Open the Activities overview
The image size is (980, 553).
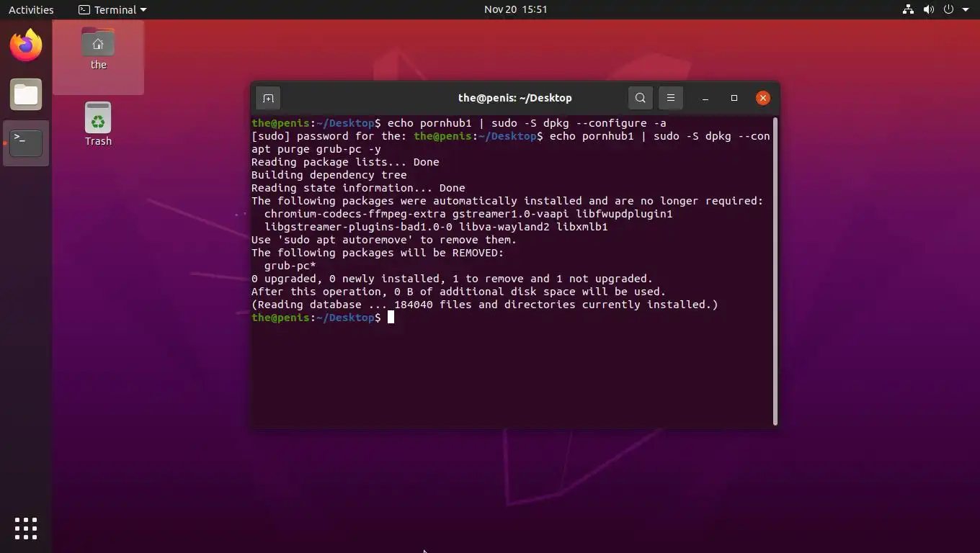click(x=31, y=9)
